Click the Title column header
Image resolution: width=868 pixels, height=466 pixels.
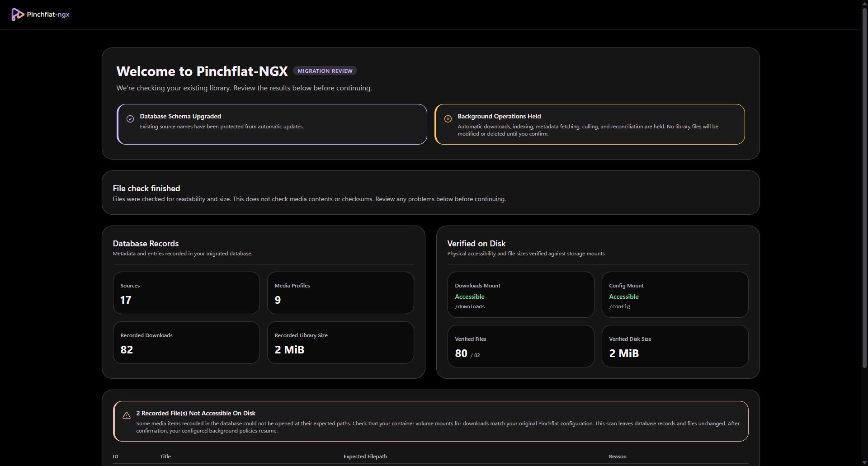pyautogui.click(x=165, y=457)
